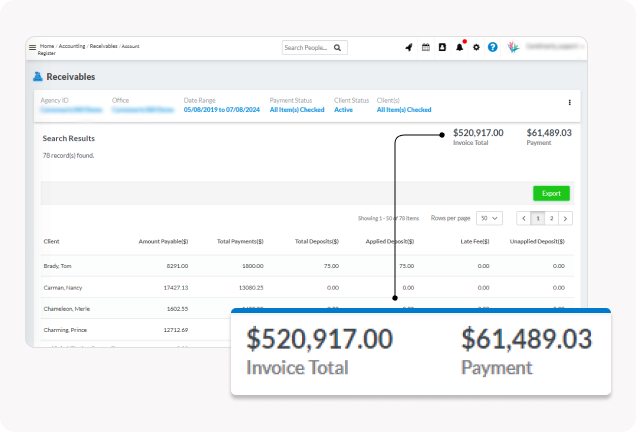Click the rocket quick-launch icon
This screenshot has width=636, height=432.
[x=409, y=47]
